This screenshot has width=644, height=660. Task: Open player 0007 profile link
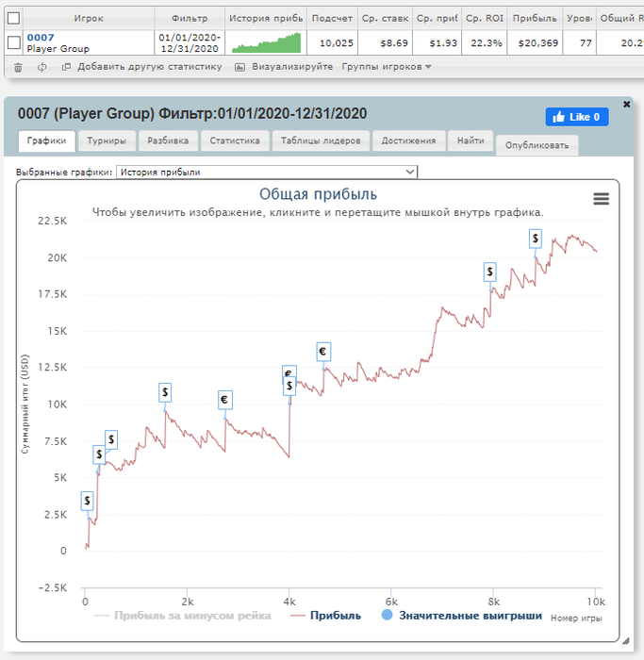[x=41, y=38]
